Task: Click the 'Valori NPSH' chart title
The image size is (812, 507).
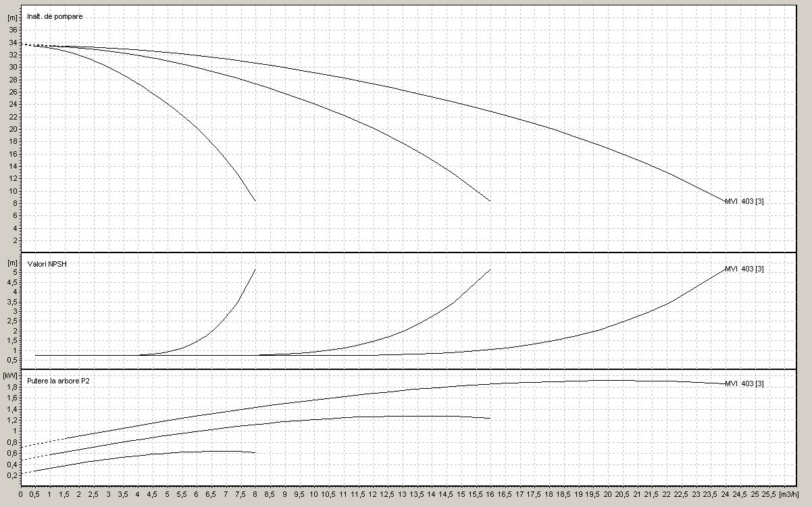Action: (x=47, y=264)
